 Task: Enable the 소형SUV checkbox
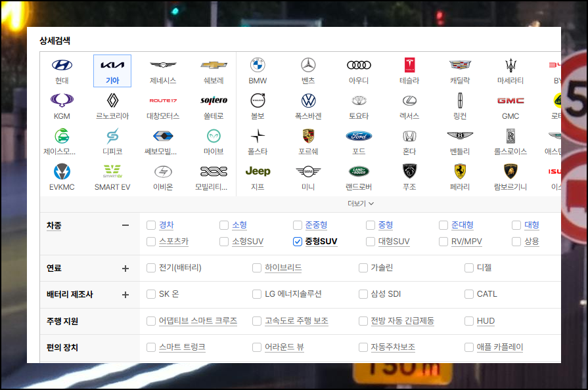224,242
